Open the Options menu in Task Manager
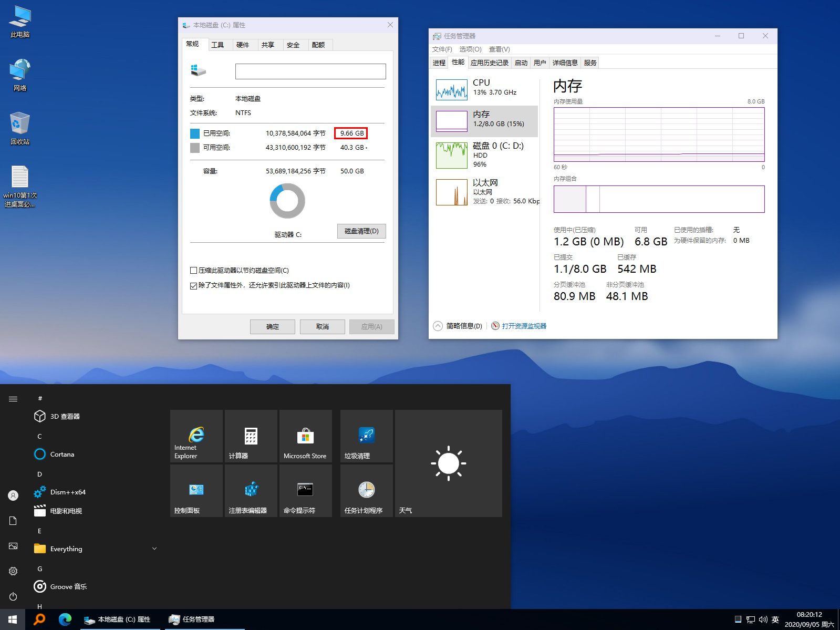Viewport: 840px width, 630px height. click(x=470, y=49)
